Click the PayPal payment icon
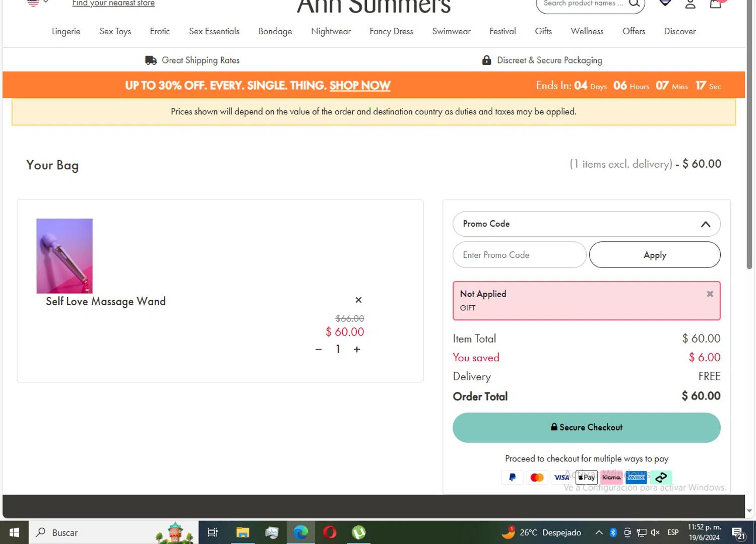Screen dimensions: 756x544 (x=512, y=477)
